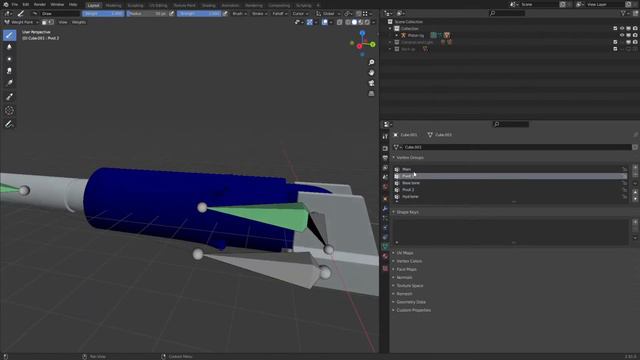Click the green Y axis gizmo
This screenshot has height=360, width=640.
373,44
